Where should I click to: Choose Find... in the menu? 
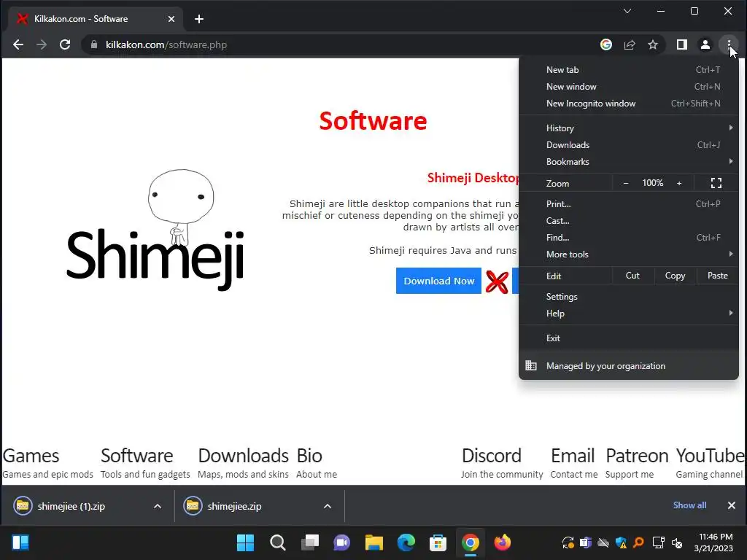coord(629,238)
